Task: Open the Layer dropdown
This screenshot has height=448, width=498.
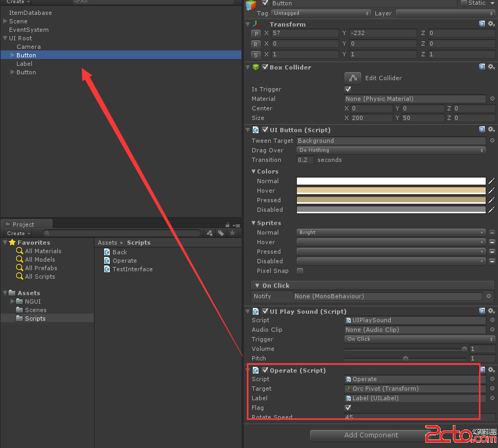Action: point(445,13)
